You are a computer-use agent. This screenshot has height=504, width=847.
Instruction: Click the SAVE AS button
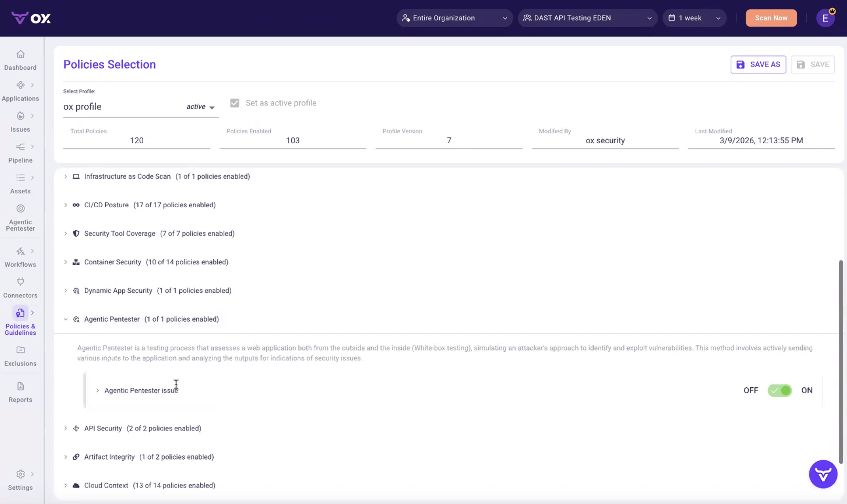coord(758,64)
